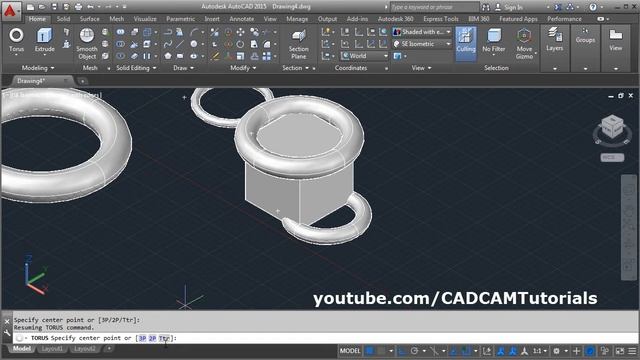
Task: Click the Line draw tool icon
Action: click(180, 44)
